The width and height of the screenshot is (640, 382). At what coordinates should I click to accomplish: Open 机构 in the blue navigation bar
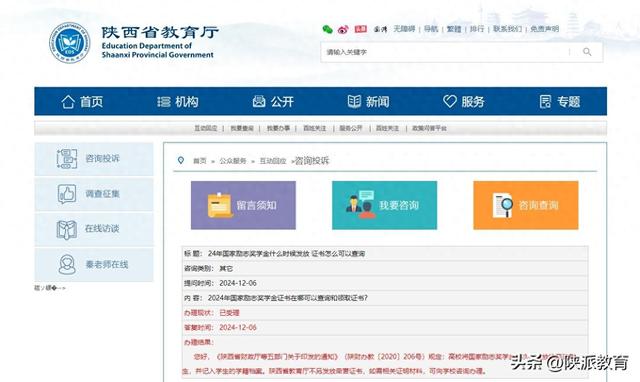pos(178,102)
